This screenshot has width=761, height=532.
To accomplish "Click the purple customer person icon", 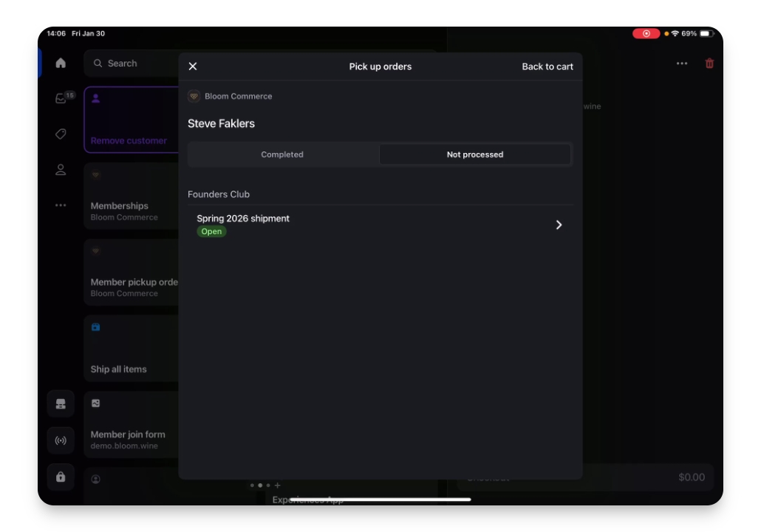I will [95, 98].
